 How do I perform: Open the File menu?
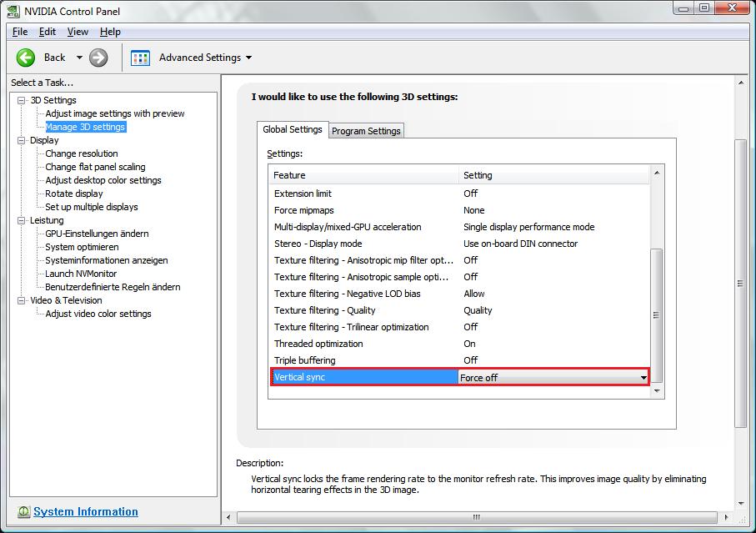(x=20, y=32)
